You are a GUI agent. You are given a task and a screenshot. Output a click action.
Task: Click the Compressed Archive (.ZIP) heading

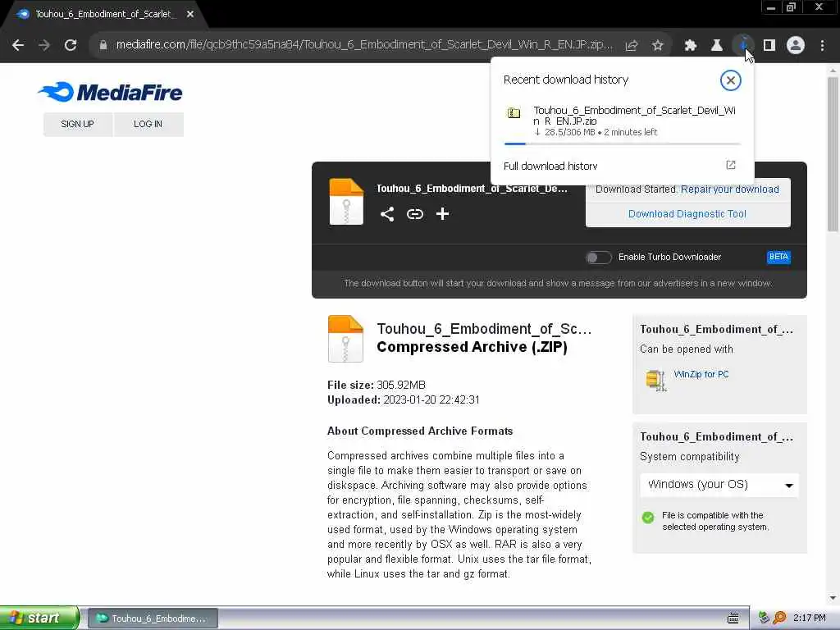click(x=472, y=347)
